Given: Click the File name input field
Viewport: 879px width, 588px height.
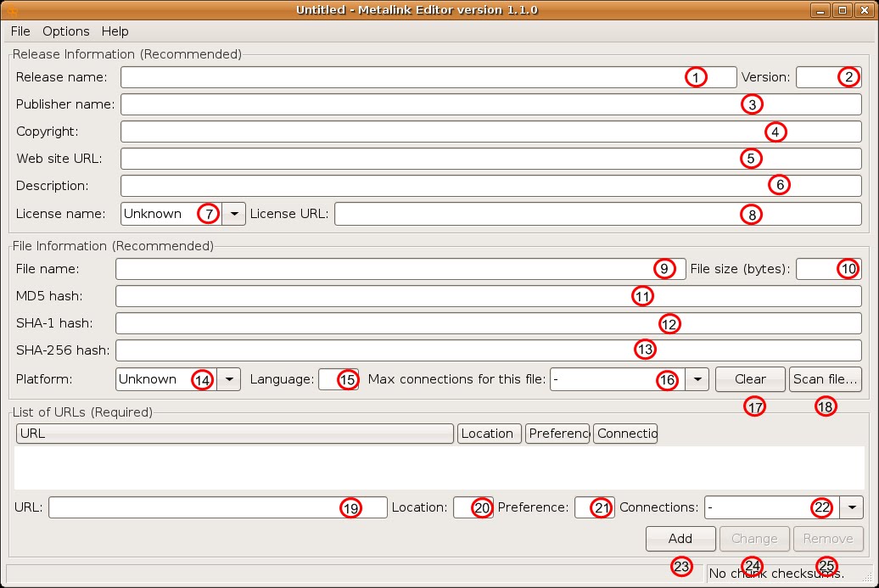Looking at the screenshot, I should click(x=400, y=269).
